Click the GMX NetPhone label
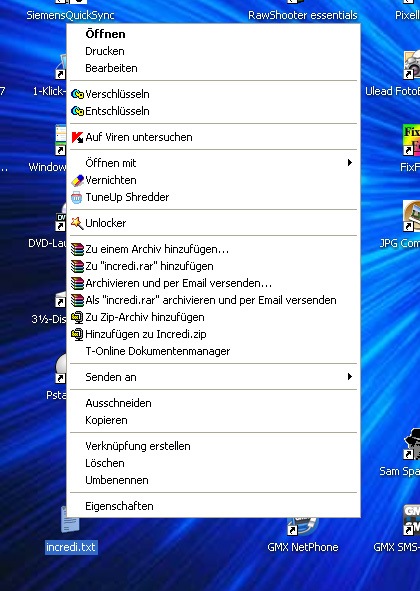The image size is (420, 591). tap(303, 547)
